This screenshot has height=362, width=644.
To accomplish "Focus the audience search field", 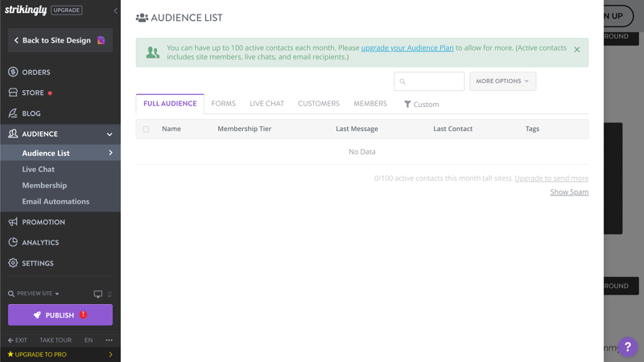I will click(x=429, y=81).
